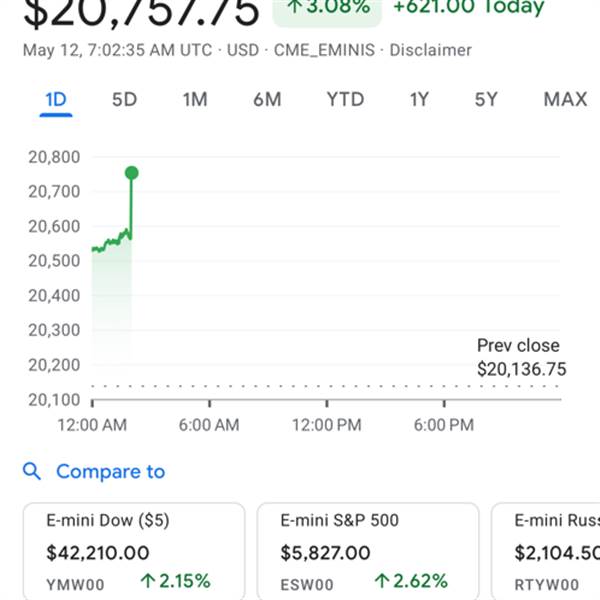Open the 5Y chart view
The image size is (600, 600).
pos(486,100)
